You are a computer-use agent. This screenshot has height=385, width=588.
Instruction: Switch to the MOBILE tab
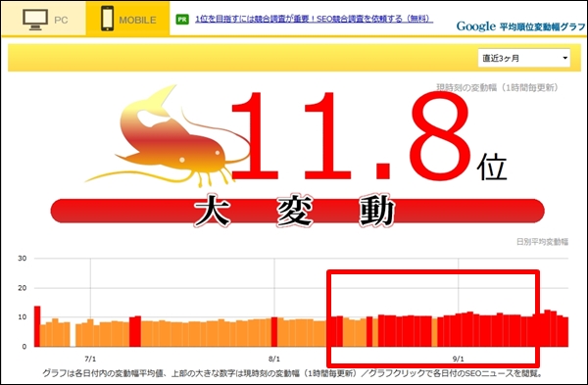click(127, 19)
